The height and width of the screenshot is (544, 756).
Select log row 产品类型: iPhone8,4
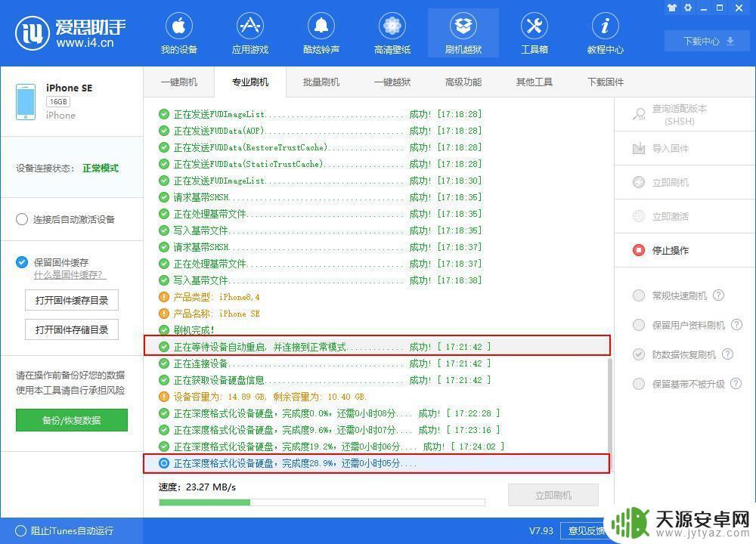209,297
